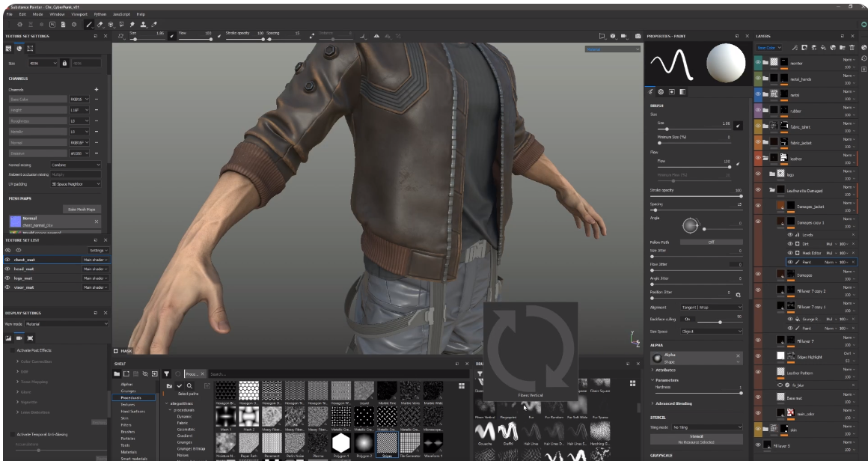Click the Shelf filter funnel icon
Image resolution: width=868 pixels, height=461 pixels.
pos(166,373)
